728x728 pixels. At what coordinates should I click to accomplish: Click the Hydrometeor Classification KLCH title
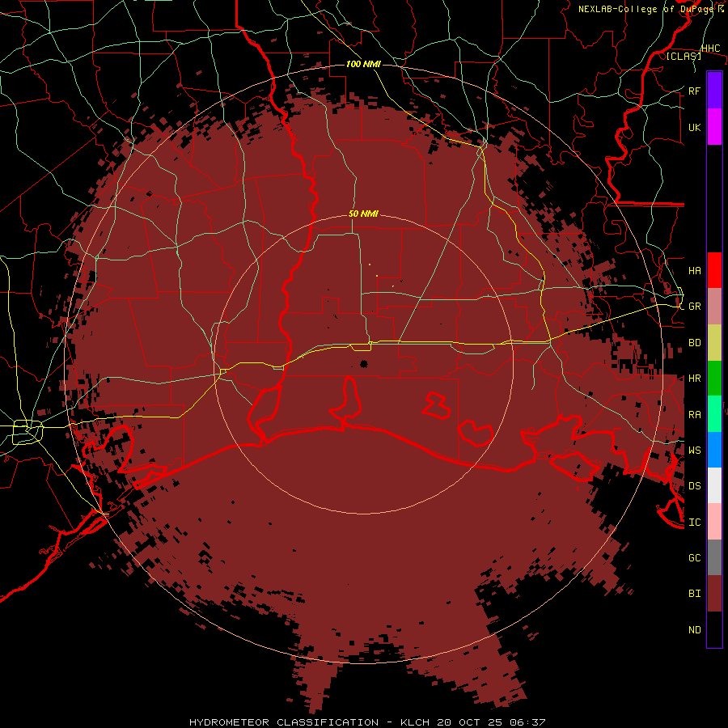(367, 722)
